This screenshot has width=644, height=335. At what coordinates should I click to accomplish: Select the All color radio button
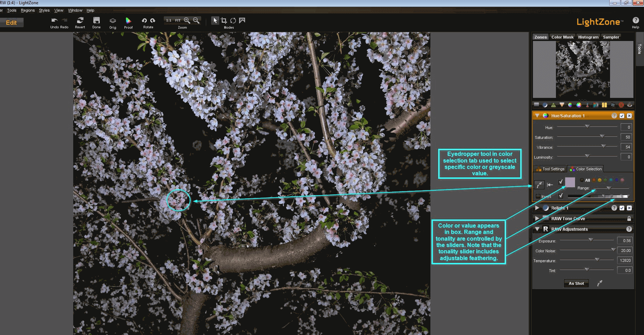(x=582, y=180)
